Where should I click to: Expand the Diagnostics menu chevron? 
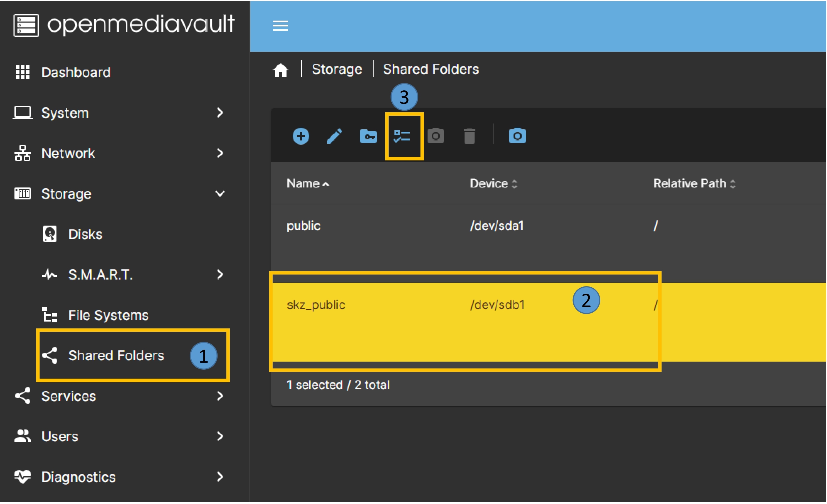pos(220,477)
